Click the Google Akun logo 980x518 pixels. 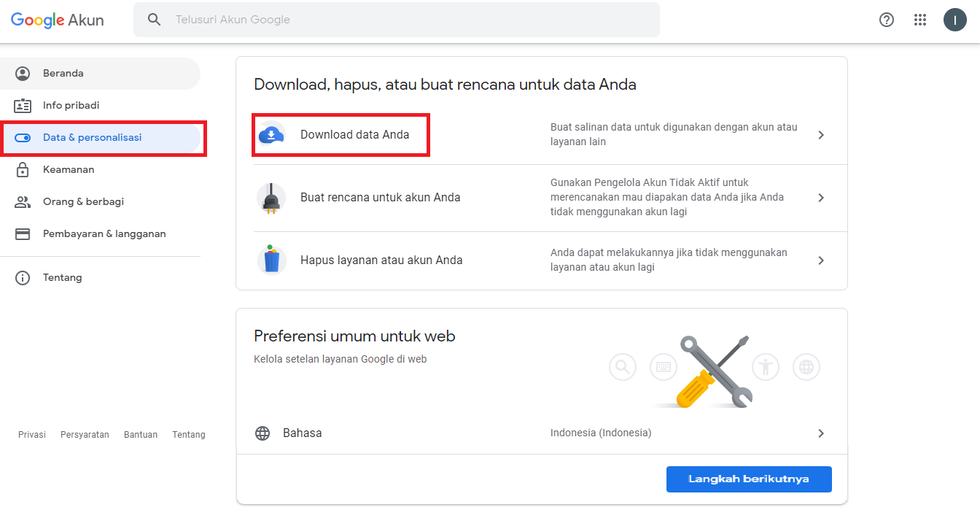point(57,20)
